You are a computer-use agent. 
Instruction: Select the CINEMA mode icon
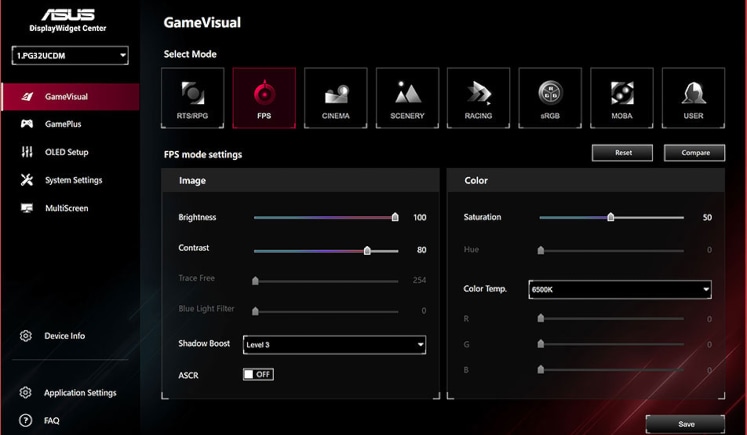coord(335,98)
